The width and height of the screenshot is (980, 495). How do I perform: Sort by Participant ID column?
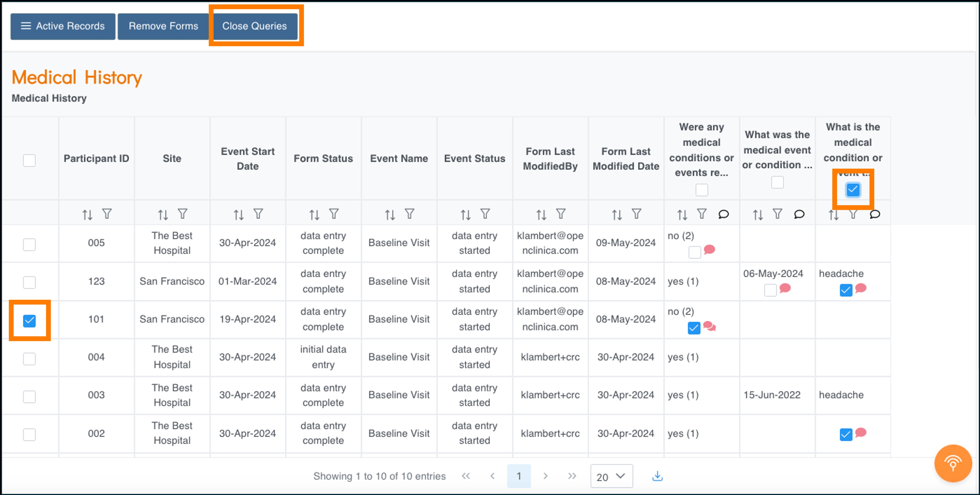pyautogui.click(x=87, y=215)
